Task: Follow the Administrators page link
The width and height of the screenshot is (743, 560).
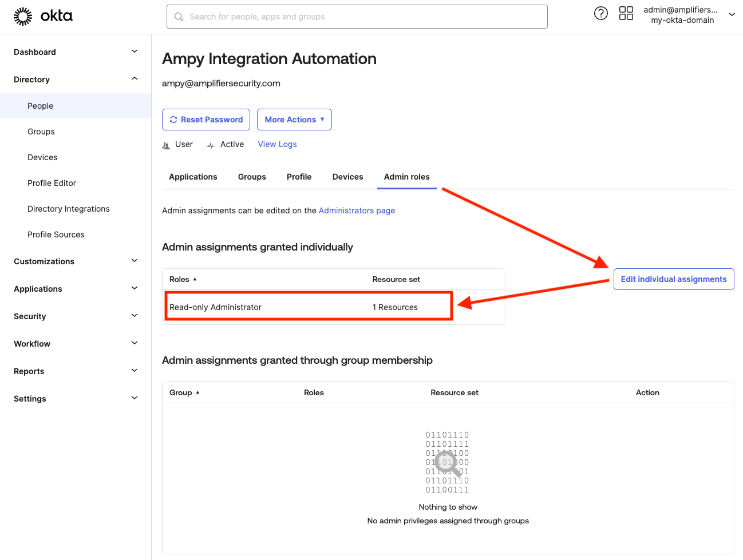Action: [357, 211]
